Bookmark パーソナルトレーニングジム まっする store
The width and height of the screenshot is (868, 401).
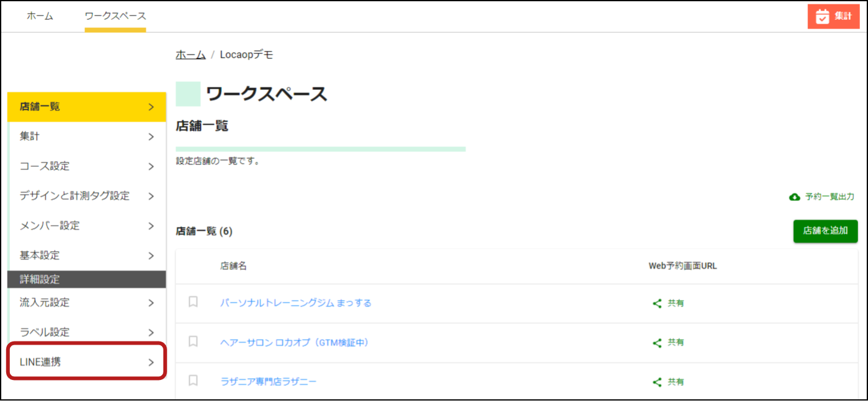(193, 302)
